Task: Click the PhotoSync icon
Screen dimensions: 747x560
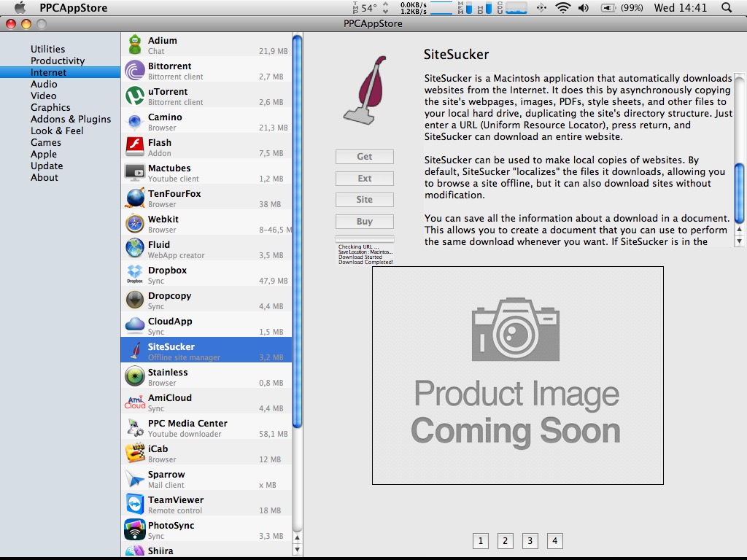Action: pyautogui.click(x=135, y=529)
